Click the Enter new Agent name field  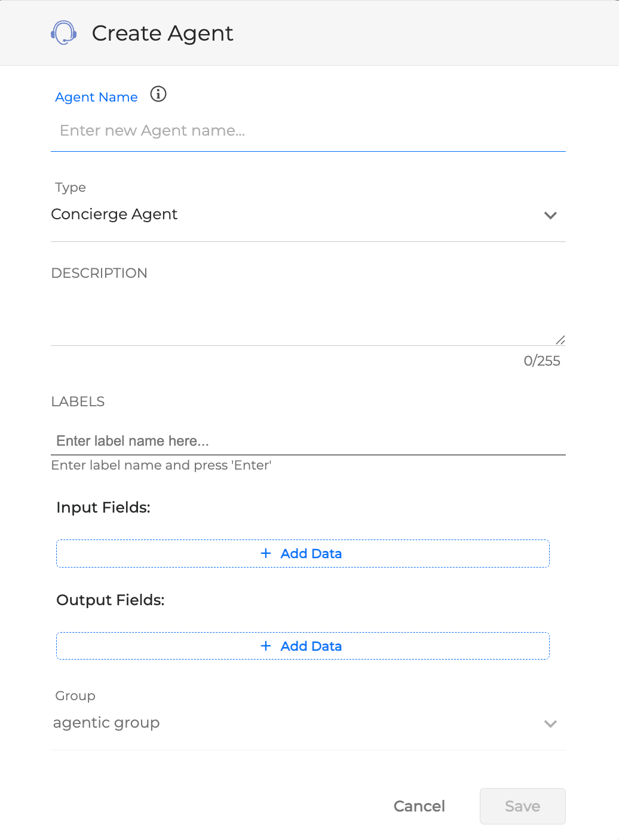239,130
